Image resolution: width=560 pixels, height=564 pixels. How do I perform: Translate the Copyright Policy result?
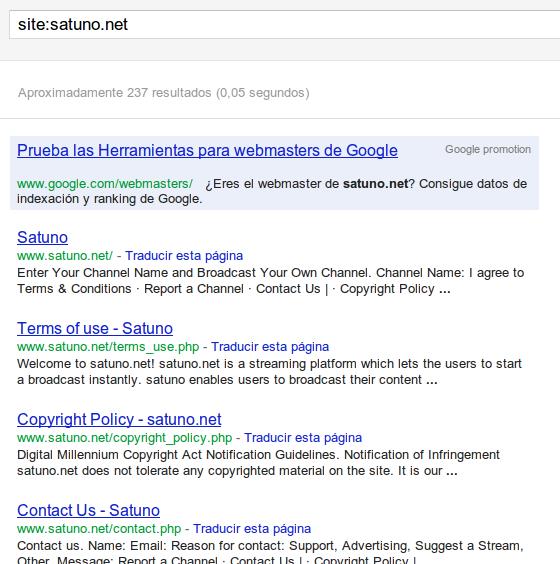pos(303,438)
